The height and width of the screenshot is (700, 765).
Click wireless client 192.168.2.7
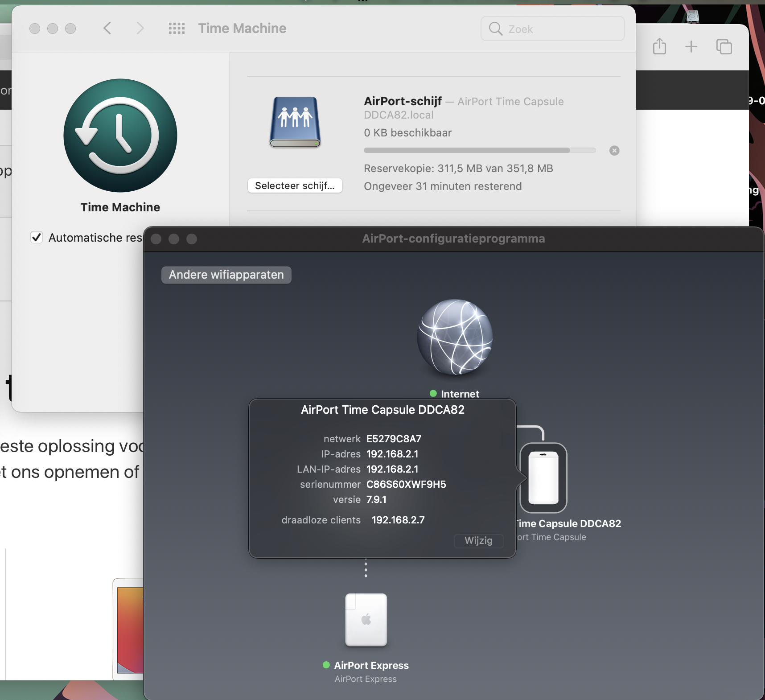pos(398,520)
